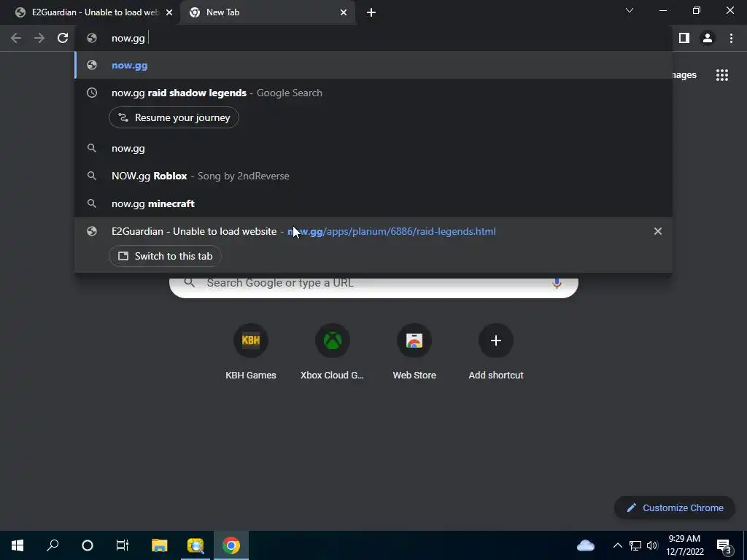Open the KBH Games shortcut

click(x=251, y=352)
